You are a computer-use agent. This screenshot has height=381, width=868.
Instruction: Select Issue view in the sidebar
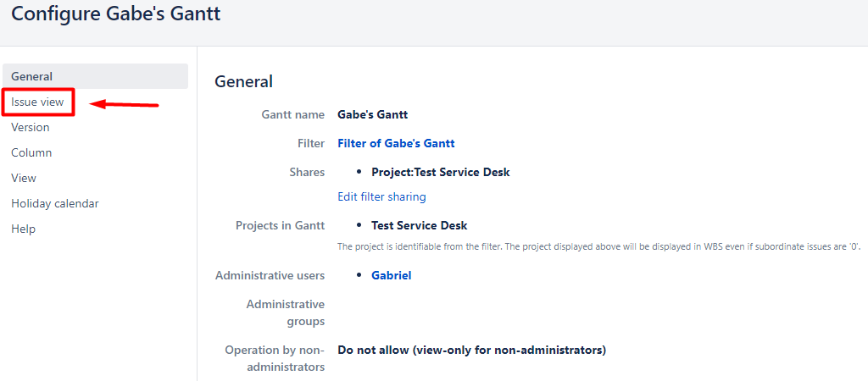click(x=37, y=102)
